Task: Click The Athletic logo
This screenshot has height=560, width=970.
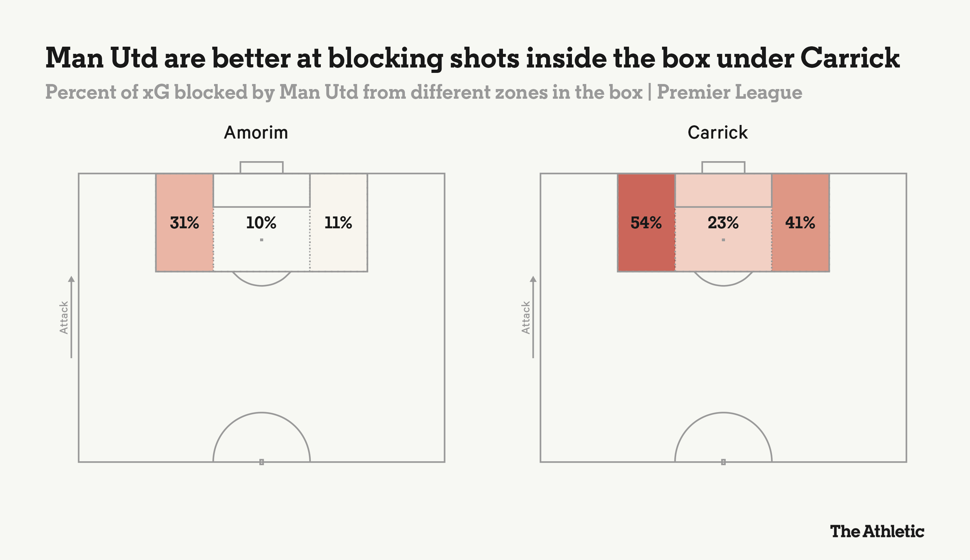Action: [877, 531]
